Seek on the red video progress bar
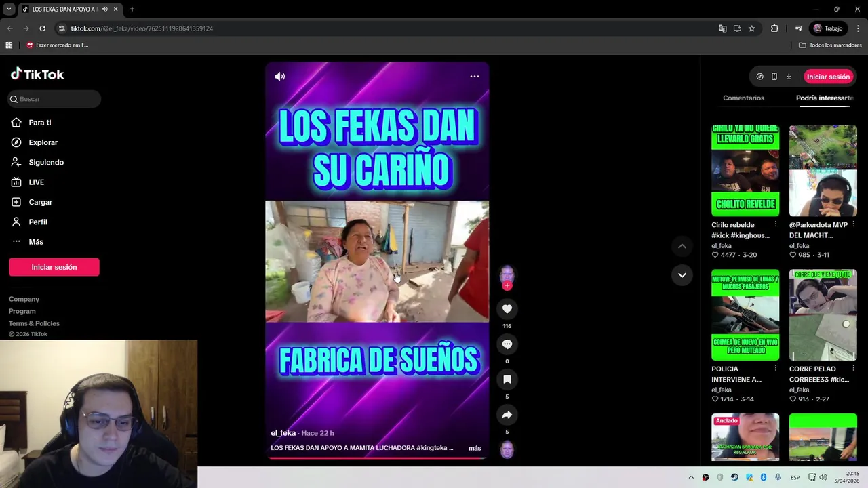 point(377,458)
